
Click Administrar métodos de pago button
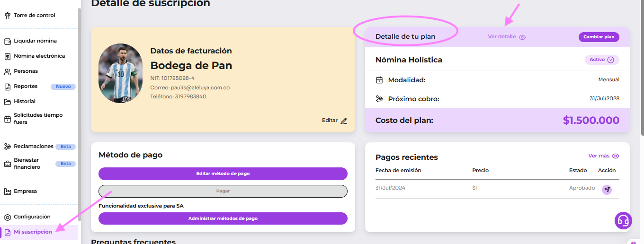tap(223, 218)
